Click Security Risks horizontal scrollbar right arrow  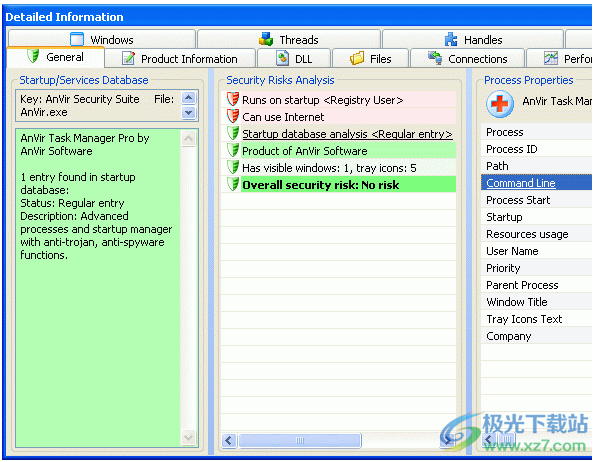point(448,441)
